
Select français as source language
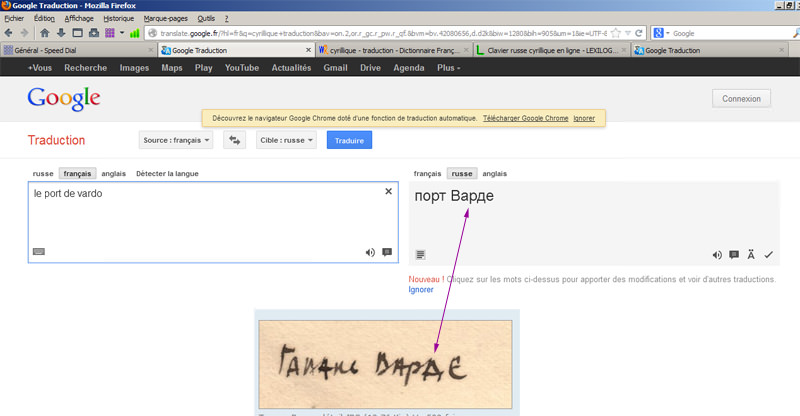coord(78,174)
